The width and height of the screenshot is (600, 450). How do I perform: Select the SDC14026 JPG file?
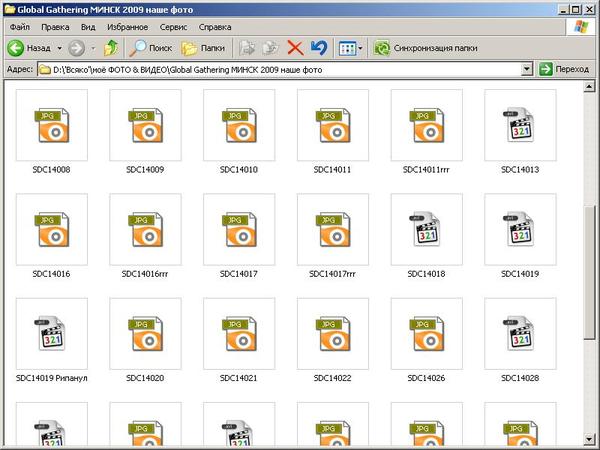pyautogui.click(x=426, y=341)
